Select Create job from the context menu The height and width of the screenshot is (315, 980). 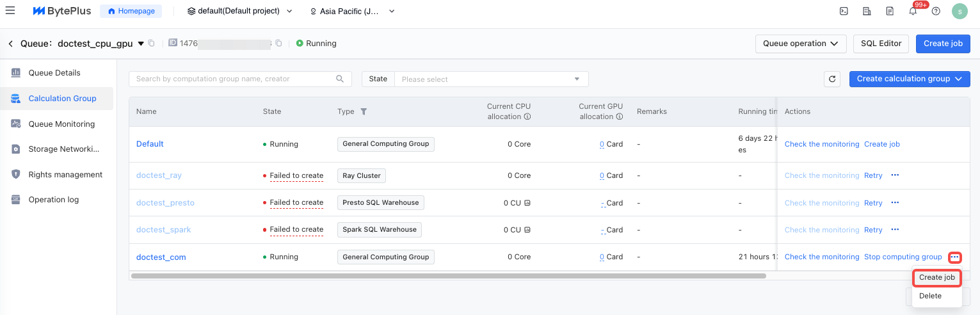936,278
